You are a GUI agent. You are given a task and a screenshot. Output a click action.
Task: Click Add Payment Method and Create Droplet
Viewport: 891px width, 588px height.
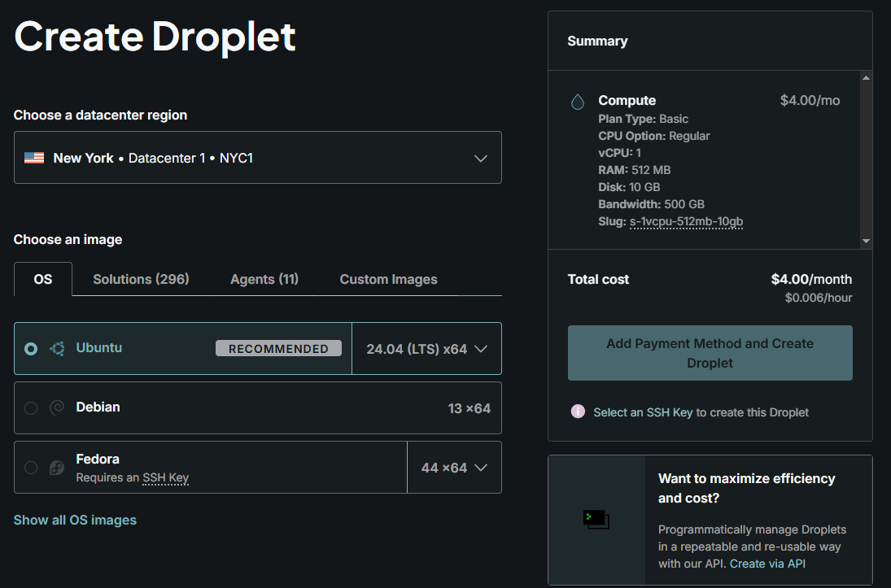[710, 353]
